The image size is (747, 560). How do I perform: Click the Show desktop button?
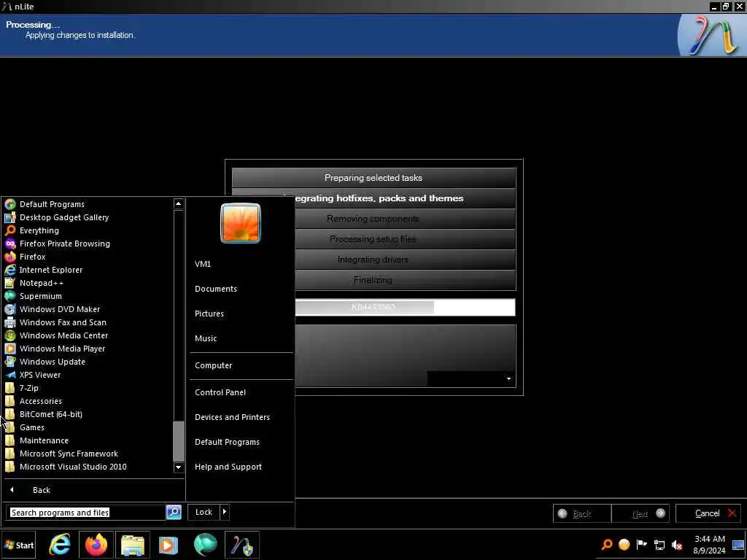tap(738, 545)
